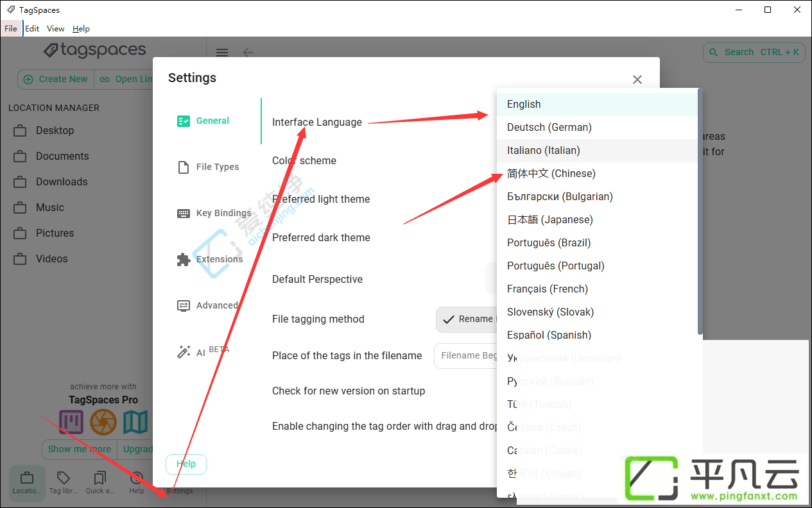Click the Interface Language label

coord(317,122)
